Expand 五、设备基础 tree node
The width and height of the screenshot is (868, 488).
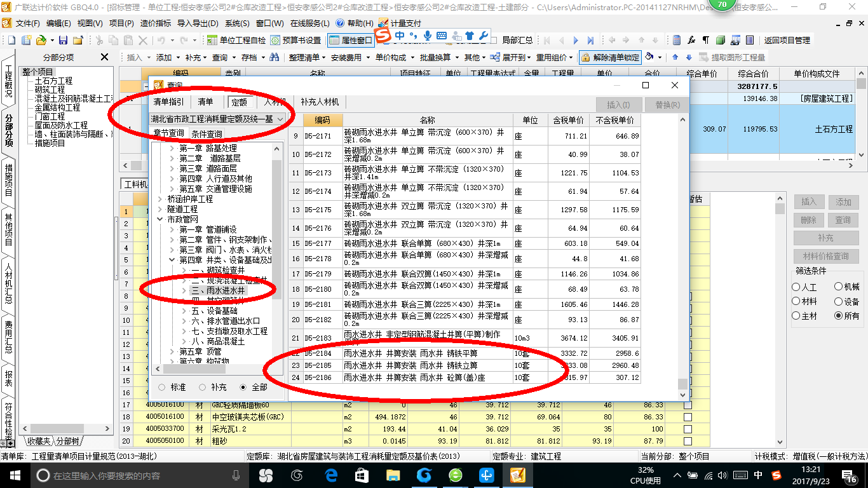click(184, 311)
